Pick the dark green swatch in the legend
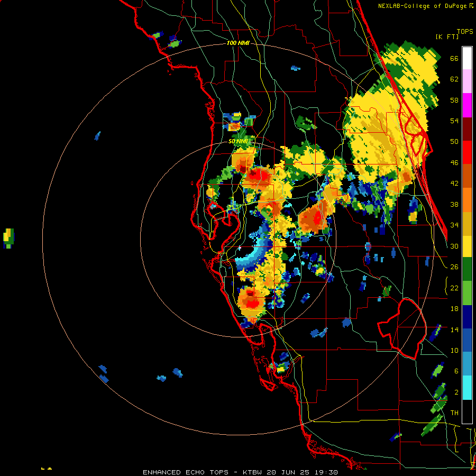The height and width of the screenshot is (476, 476). (x=467, y=269)
